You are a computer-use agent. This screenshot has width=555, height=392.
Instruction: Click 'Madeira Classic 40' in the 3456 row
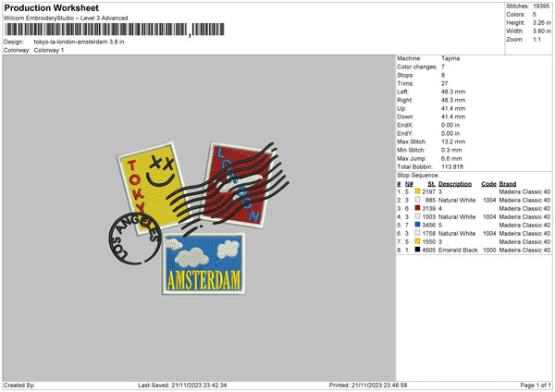[524, 225]
